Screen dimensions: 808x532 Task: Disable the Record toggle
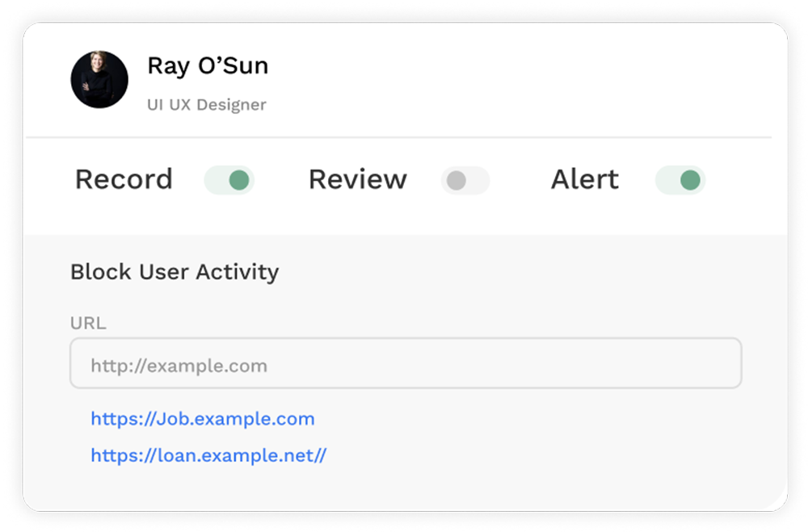[x=229, y=180]
